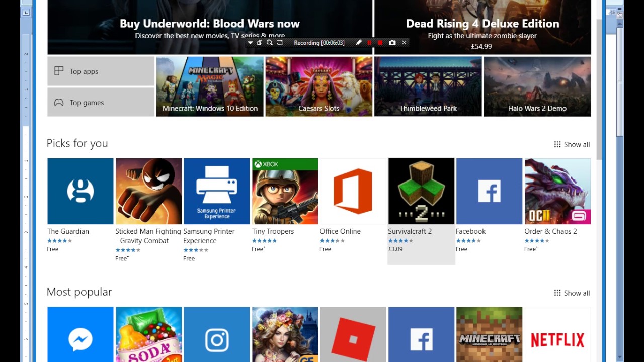
Task: Click the magnifier zoom icon in recording toolbar
Action: pos(270,43)
